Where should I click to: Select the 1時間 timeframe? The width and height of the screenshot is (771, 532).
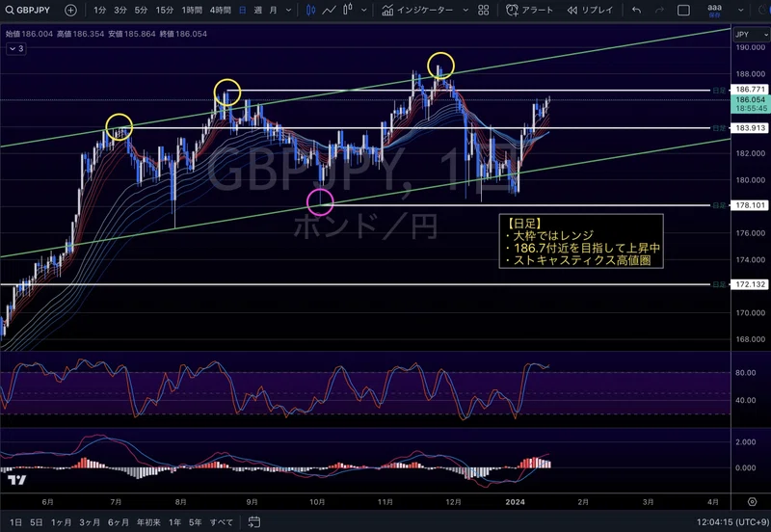[x=192, y=10]
